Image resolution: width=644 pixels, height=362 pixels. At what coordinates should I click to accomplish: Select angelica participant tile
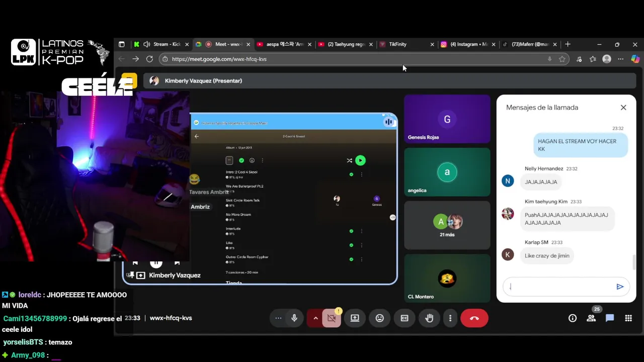pyautogui.click(x=447, y=172)
